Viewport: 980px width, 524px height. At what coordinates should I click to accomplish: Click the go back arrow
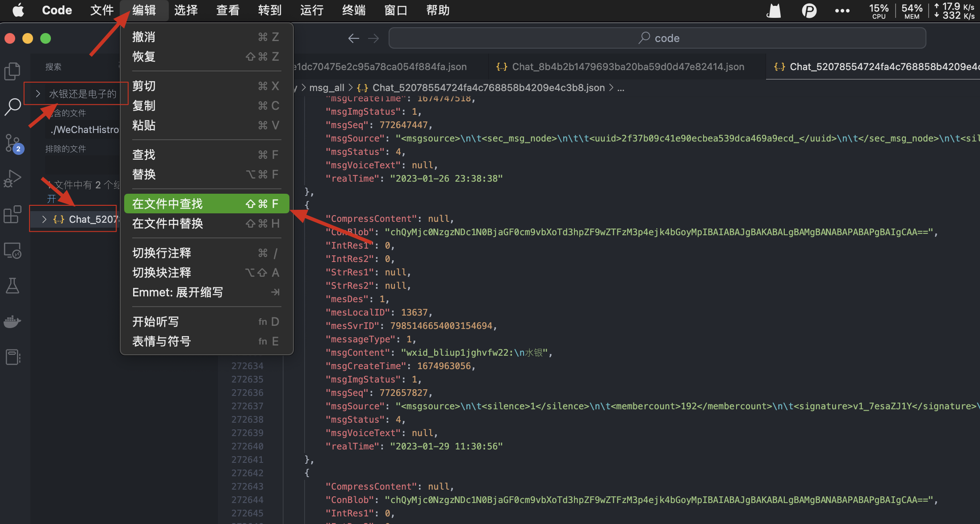coord(353,38)
